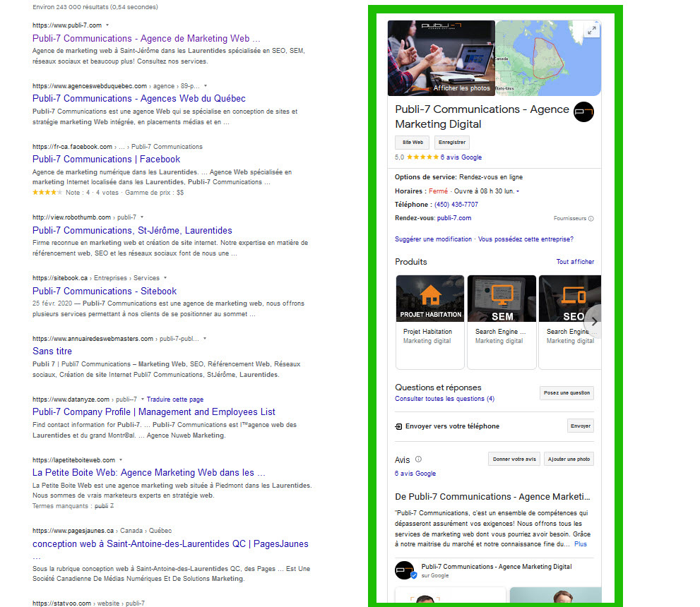Click the info icon beside Fournisseurs
The width and height of the screenshot is (700, 607).
(591, 219)
